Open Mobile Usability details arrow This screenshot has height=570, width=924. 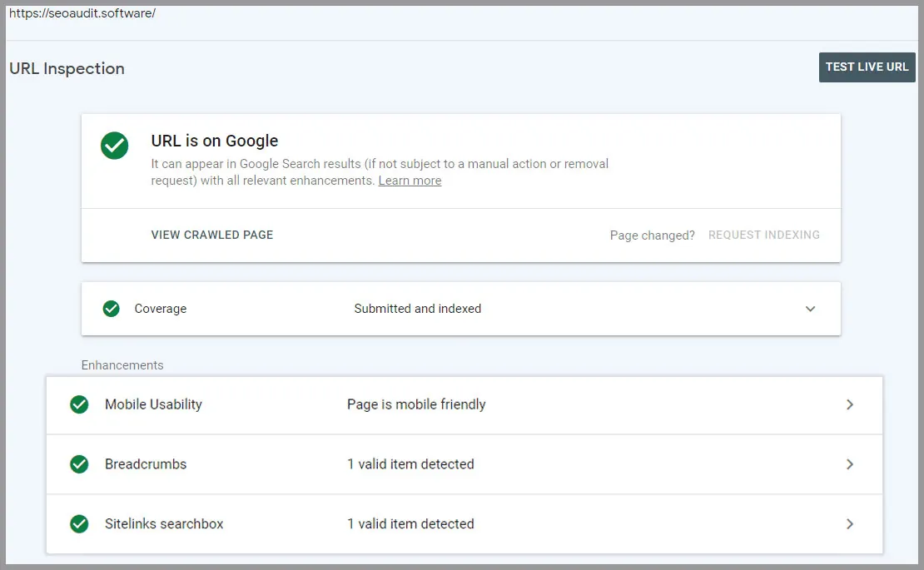(x=850, y=404)
